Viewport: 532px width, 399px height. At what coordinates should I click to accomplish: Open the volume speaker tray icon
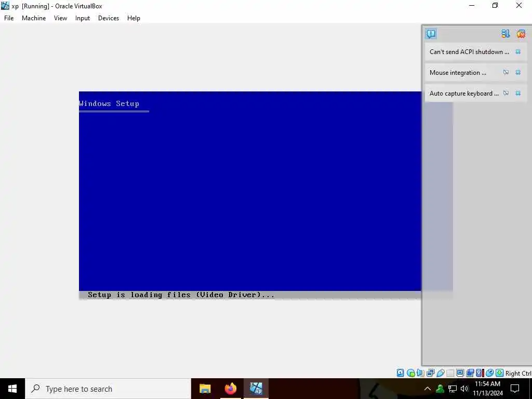click(x=464, y=389)
